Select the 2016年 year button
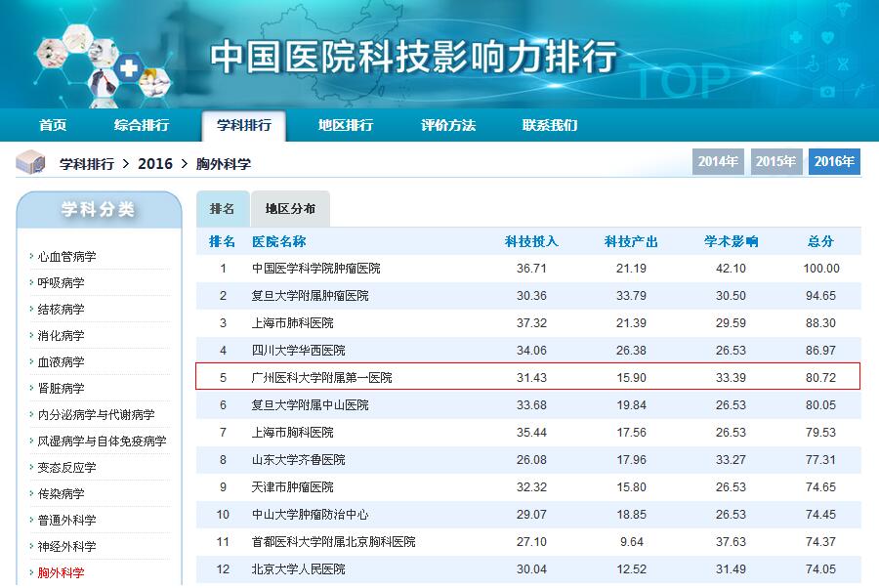 834,161
